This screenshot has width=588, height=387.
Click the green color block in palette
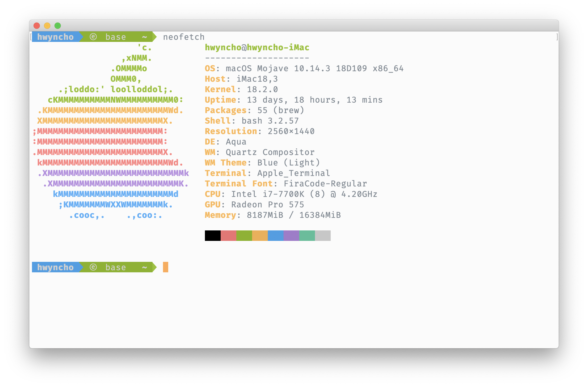244,236
